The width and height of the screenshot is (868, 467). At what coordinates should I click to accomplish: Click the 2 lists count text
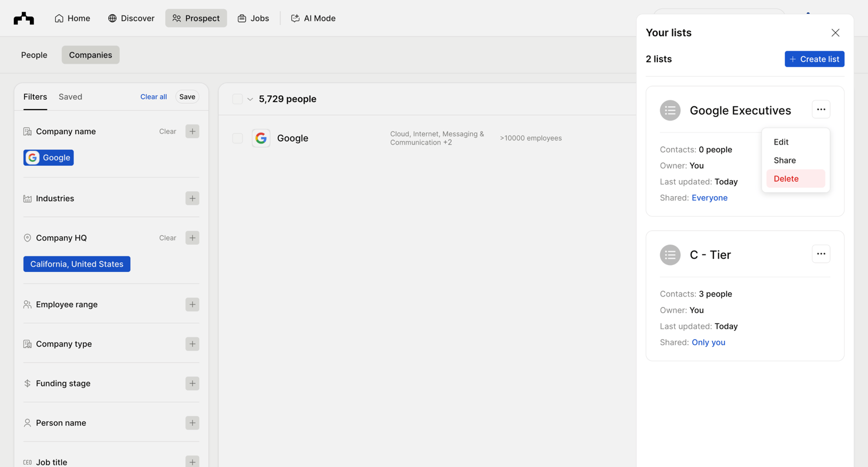point(658,59)
